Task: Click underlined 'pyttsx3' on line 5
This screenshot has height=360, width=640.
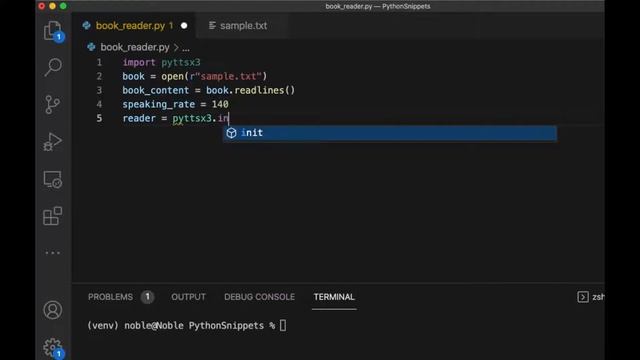Action: pos(192,119)
